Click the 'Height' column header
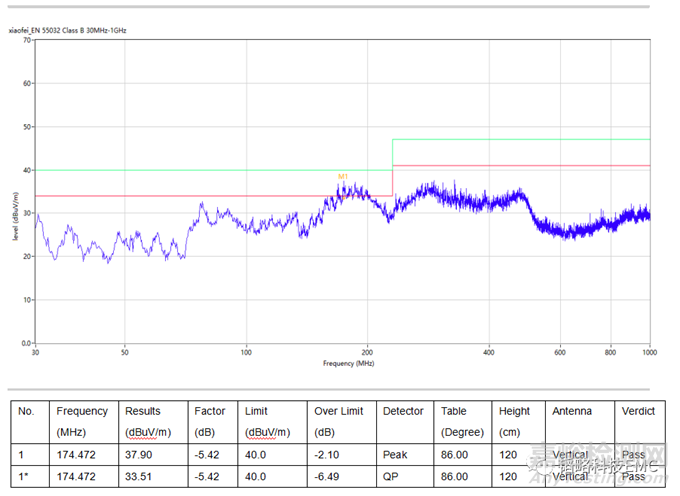The height and width of the screenshot is (496, 680). pos(514,411)
